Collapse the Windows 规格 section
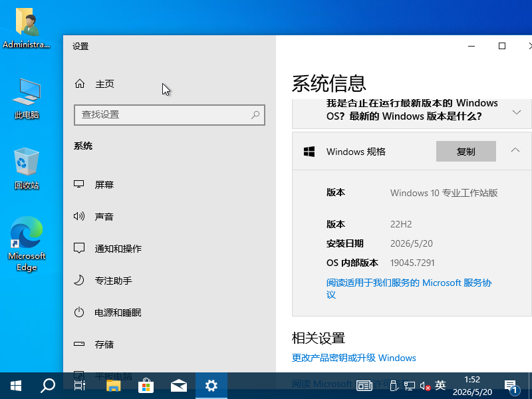The width and height of the screenshot is (532, 399). click(x=515, y=150)
